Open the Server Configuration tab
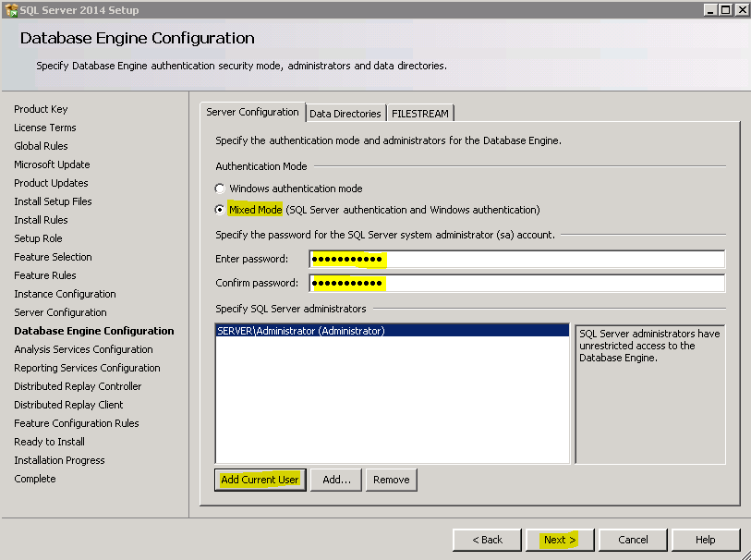Image resolution: width=751 pixels, height=560 pixels. [x=252, y=112]
